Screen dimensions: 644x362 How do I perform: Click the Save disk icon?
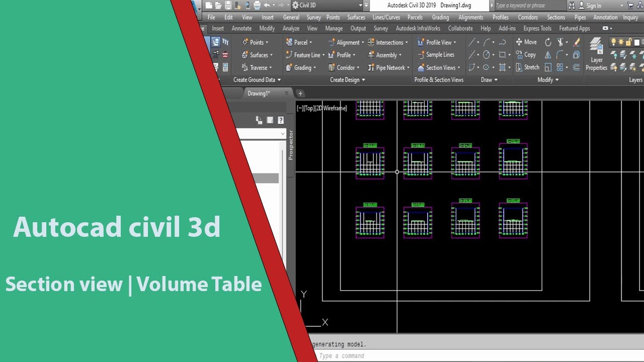pyautogui.click(x=228, y=5)
